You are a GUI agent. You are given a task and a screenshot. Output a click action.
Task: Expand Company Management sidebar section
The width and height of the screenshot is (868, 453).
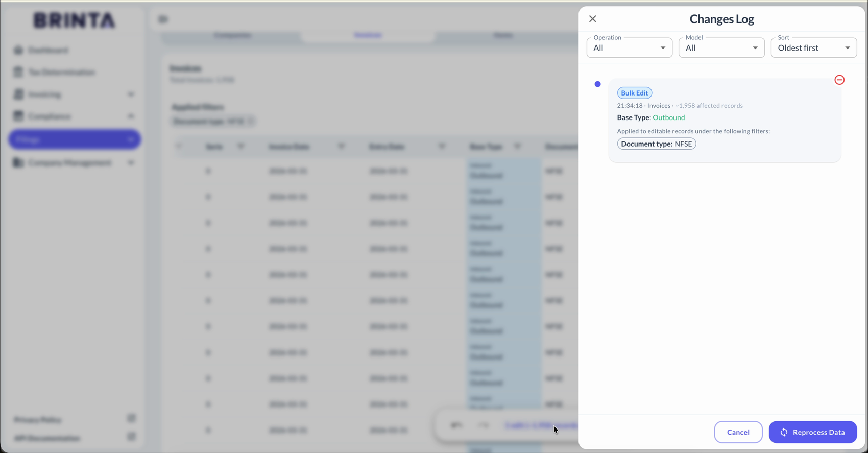[x=131, y=163]
